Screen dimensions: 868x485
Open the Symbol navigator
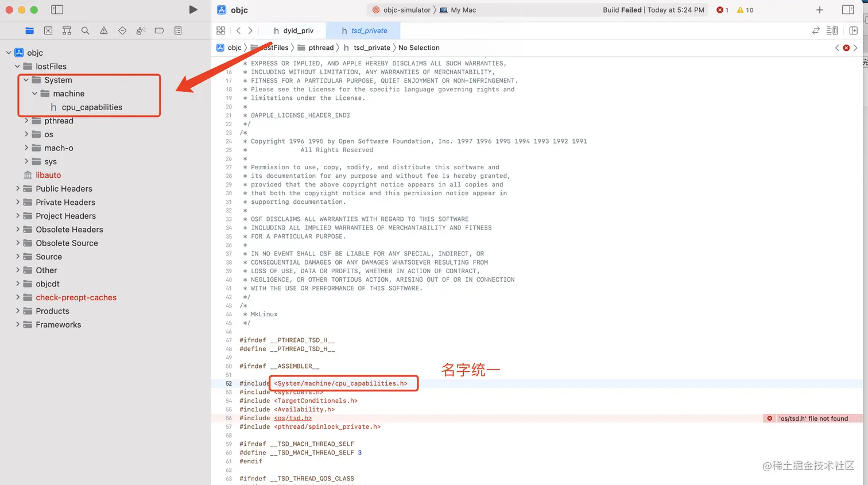67,30
